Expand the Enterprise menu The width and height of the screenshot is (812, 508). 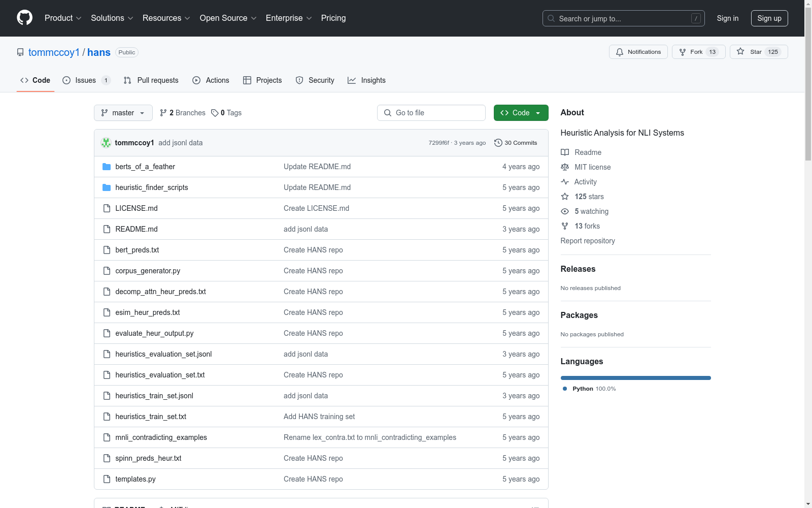pyautogui.click(x=289, y=18)
